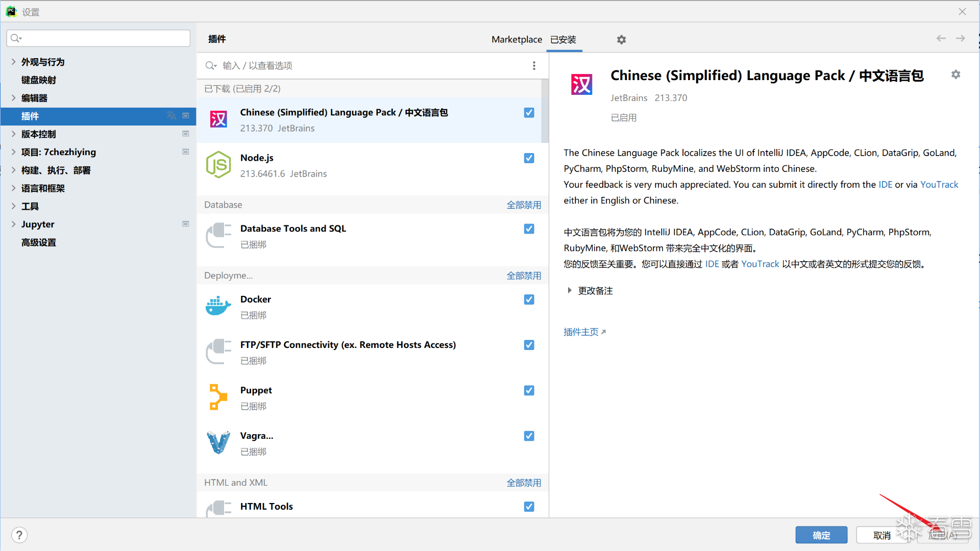Image resolution: width=980 pixels, height=551 pixels.
Task: Click the Puppet plugin icon
Action: [x=218, y=397]
